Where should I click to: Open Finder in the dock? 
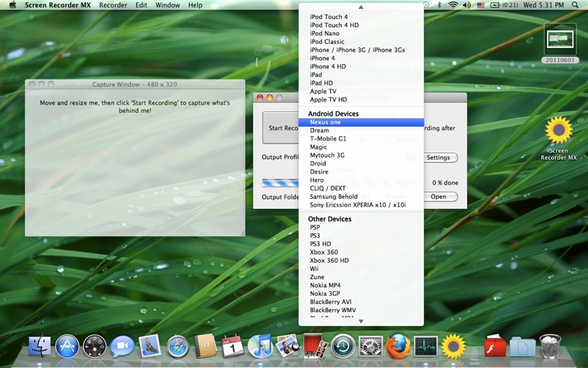click(x=40, y=345)
